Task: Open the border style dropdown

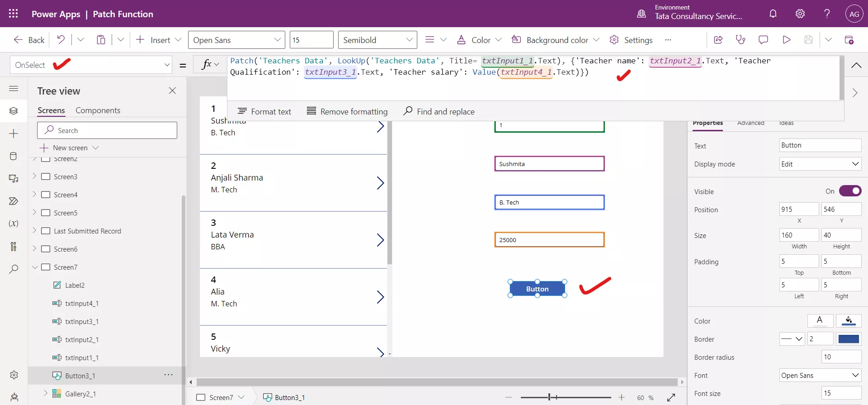Action: pos(792,338)
